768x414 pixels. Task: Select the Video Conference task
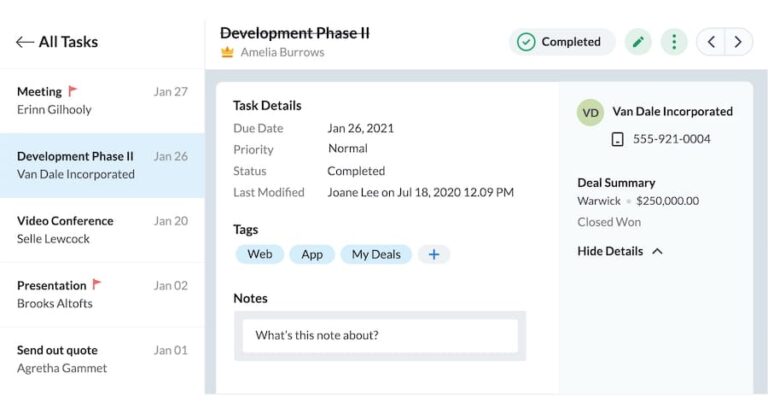coord(102,229)
